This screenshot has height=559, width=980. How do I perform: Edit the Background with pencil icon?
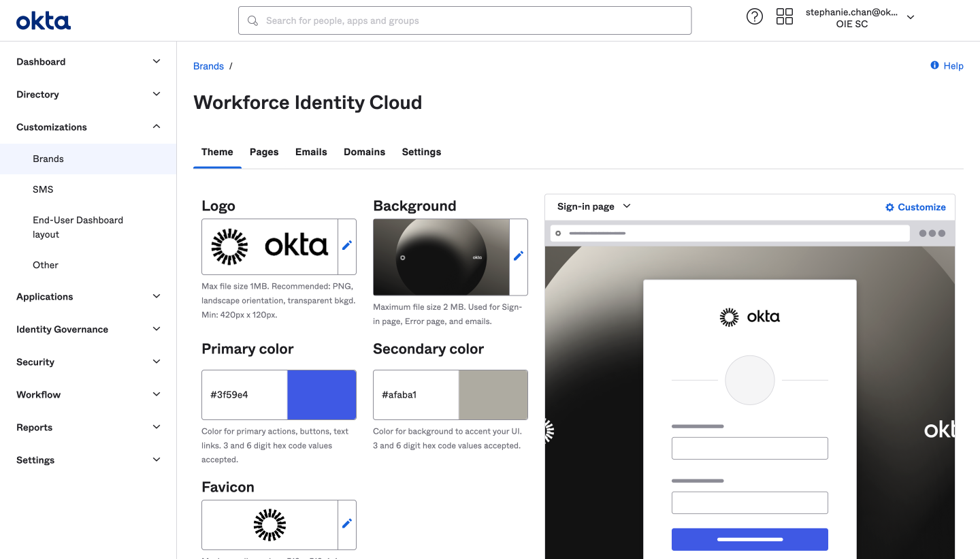click(x=519, y=256)
